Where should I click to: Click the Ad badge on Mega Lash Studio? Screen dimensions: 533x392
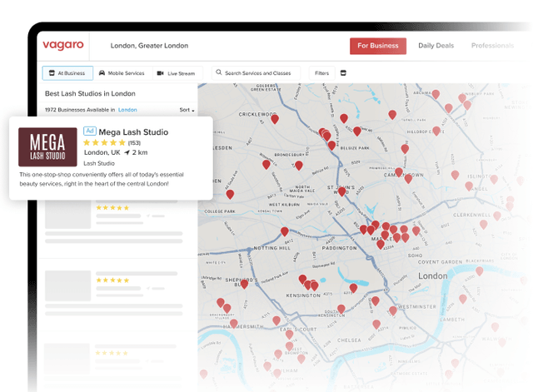[90, 131]
